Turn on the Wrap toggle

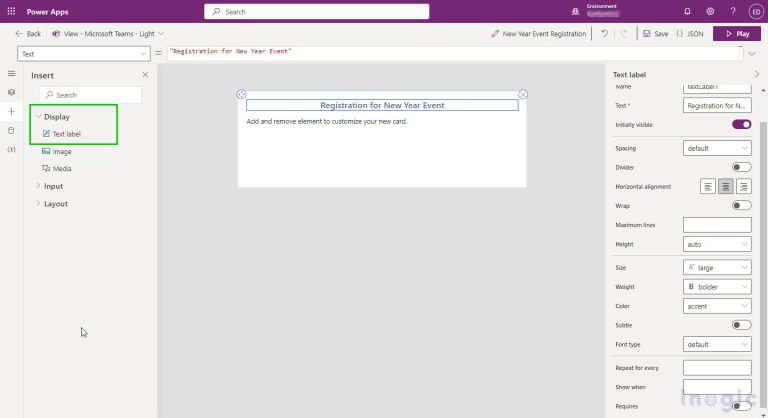[741, 205]
